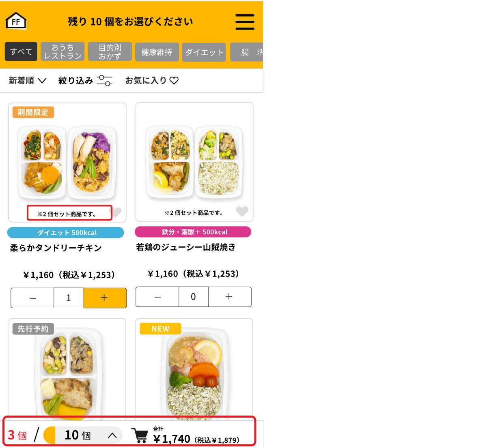Image resolution: width=487 pixels, height=448 pixels.
Task: Increase 柔らかタンドリーチキン quantity with plus
Action: 105,298
